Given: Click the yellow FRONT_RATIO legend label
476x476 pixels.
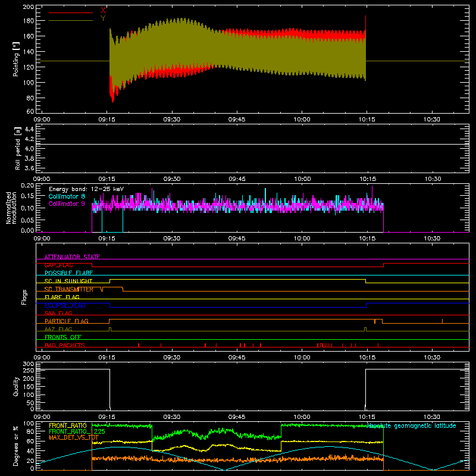Looking at the screenshot, I should [x=68, y=425].
